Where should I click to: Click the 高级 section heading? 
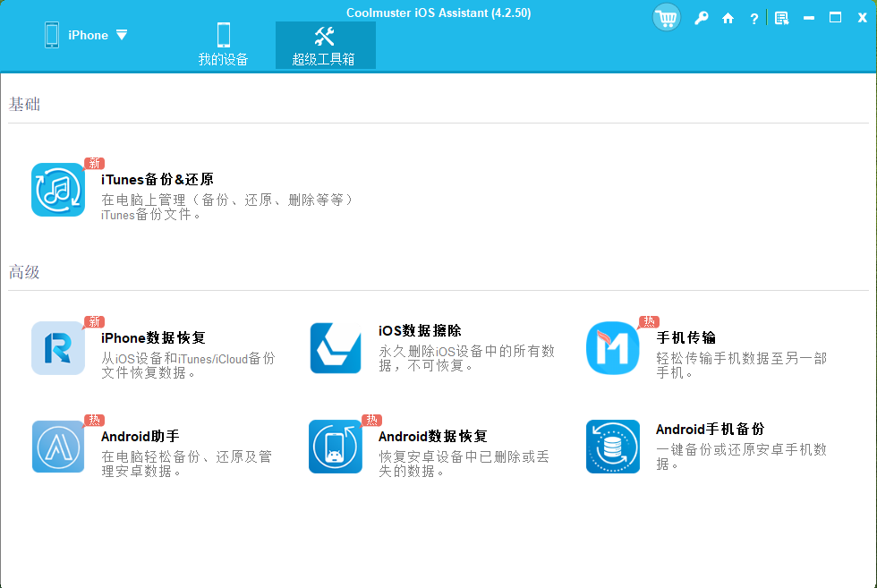(x=24, y=272)
